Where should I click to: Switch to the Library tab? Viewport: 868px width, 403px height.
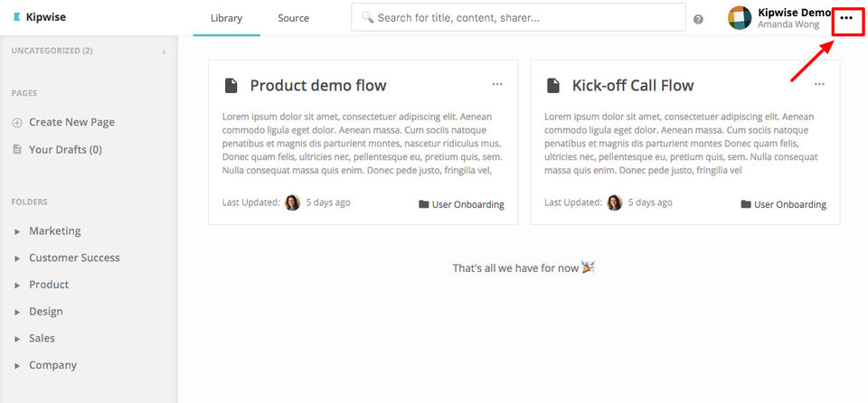click(x=226, y=18)
